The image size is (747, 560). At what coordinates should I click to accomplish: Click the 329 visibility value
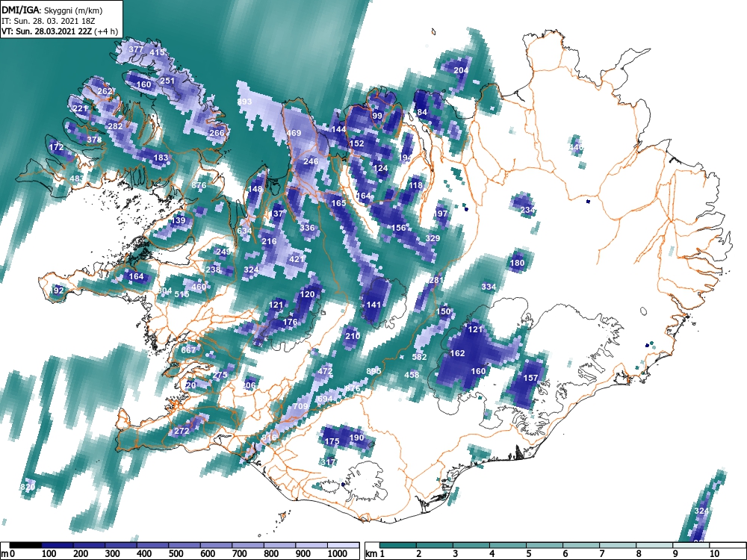click(x=433, y=238)
